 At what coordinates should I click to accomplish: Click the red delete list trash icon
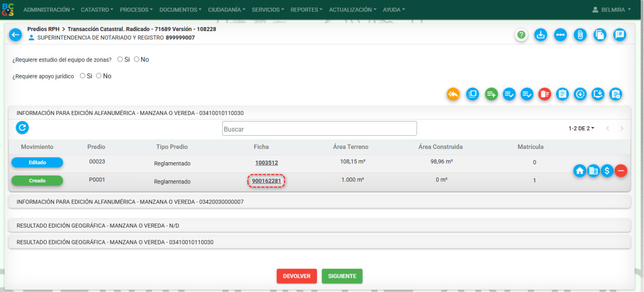click(545, 94)
